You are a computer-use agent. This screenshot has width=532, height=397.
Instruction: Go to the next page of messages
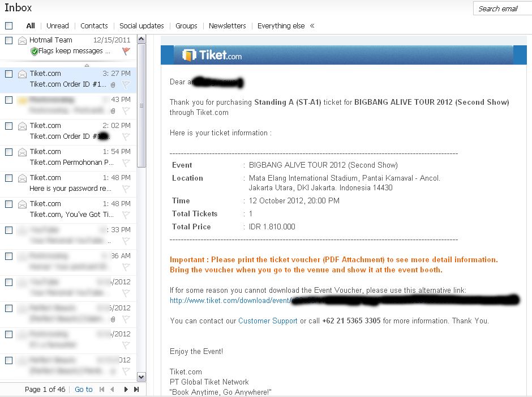(126, 389)
